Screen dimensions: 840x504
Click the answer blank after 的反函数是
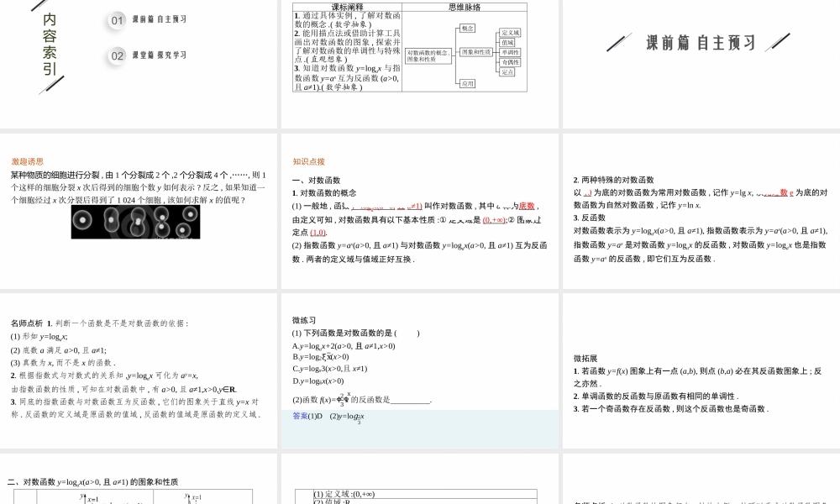tap(411, 401)
